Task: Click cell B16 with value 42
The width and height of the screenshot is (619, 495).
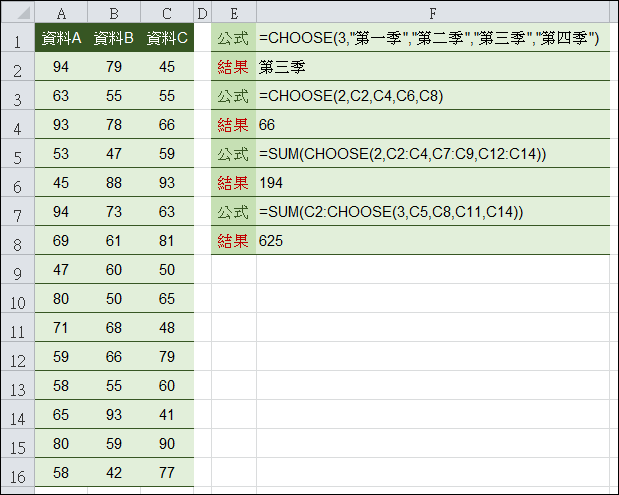Action: [x=114, y=472]
